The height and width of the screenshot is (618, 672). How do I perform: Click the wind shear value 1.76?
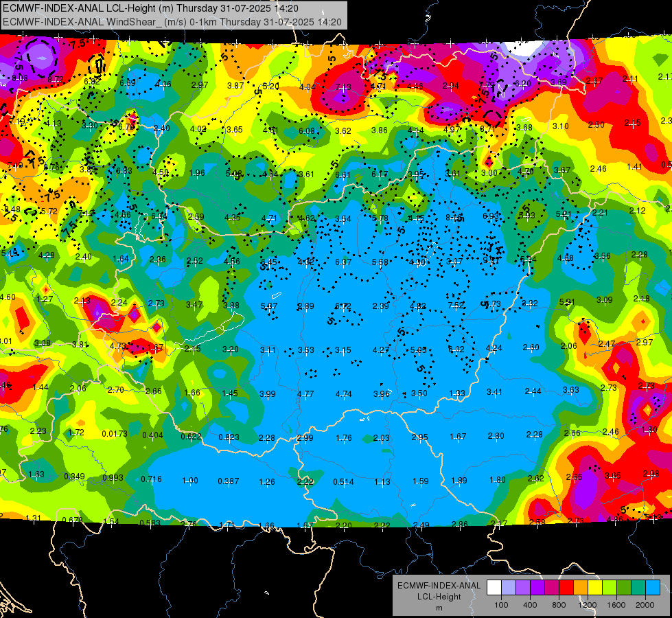(x=344, y=438)
